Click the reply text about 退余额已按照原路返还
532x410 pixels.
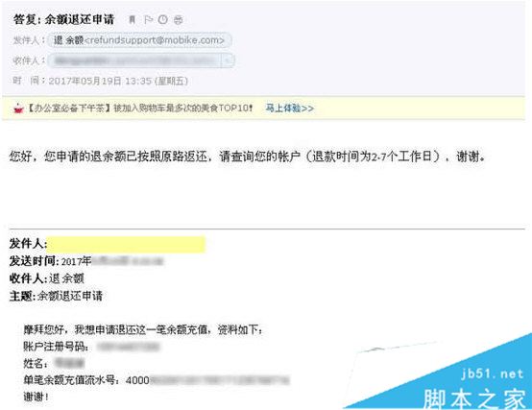[247, 157]
